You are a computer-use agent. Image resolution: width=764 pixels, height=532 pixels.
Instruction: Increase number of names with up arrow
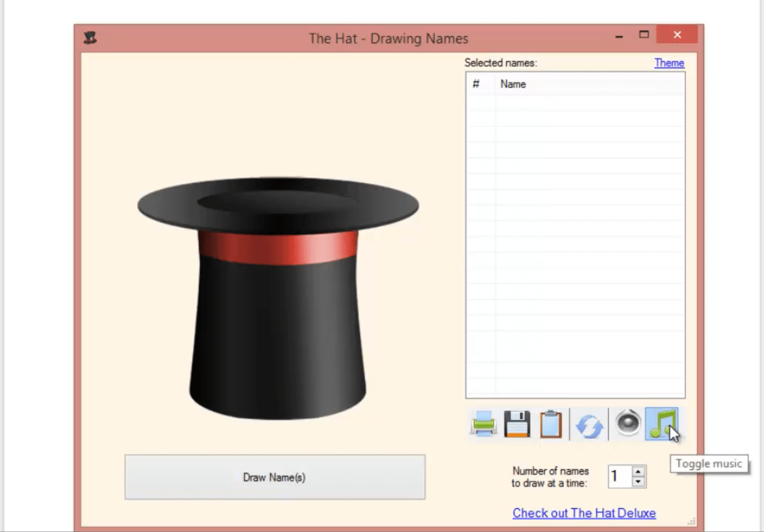[x=637, y=471]
